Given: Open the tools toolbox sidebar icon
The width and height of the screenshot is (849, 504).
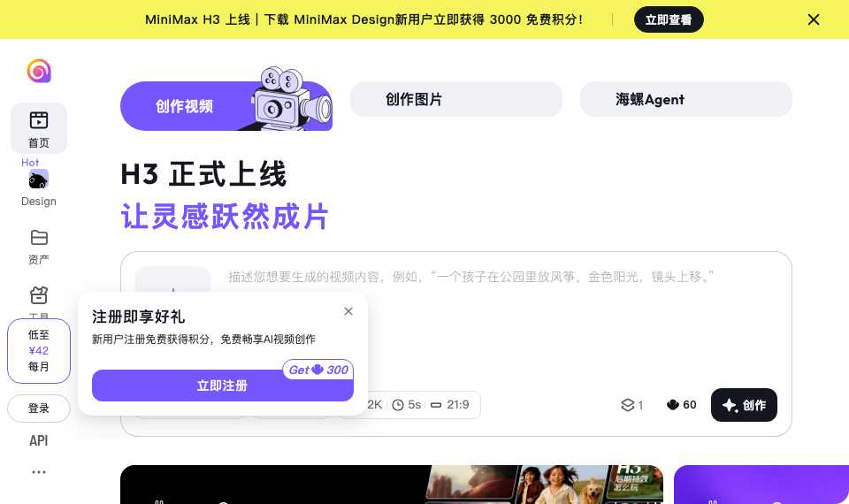Looking at the screenshot, I should point(38,295).
